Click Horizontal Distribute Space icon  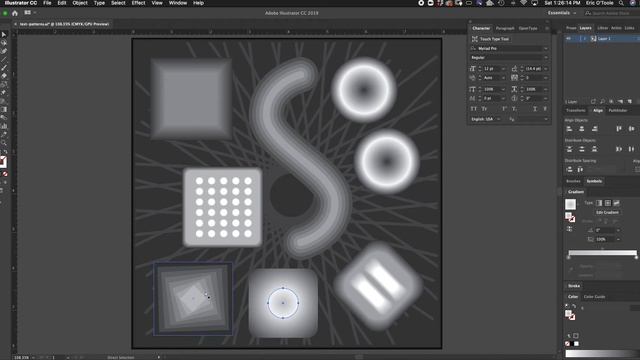pyautogui.click(x=580, y=169)
